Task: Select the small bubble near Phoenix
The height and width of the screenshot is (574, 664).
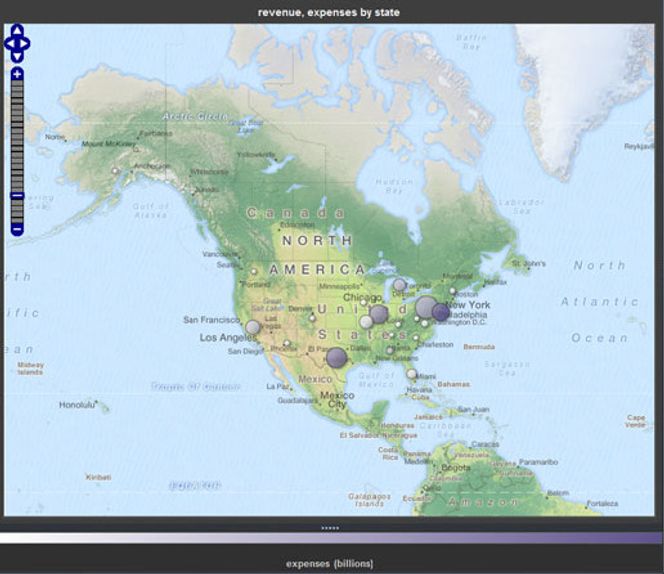Action: (287, 343)
